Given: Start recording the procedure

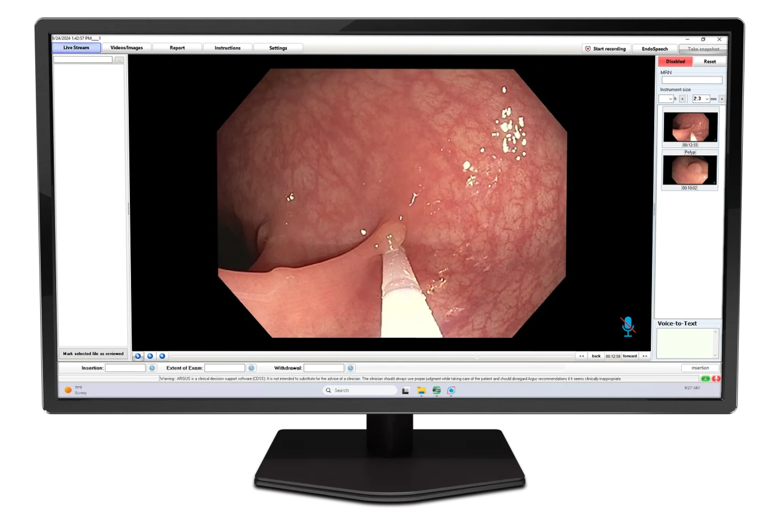Looking at the screenshot, I should point(605,49).
